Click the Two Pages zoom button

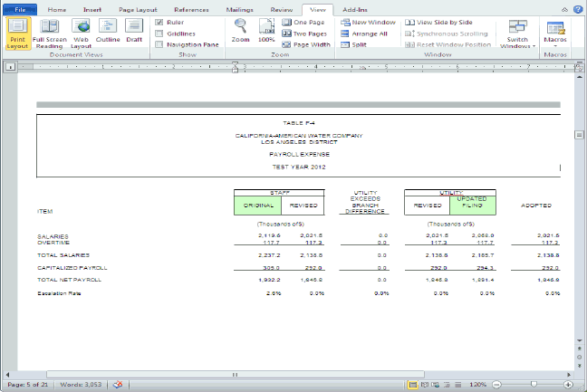[304, 33]
